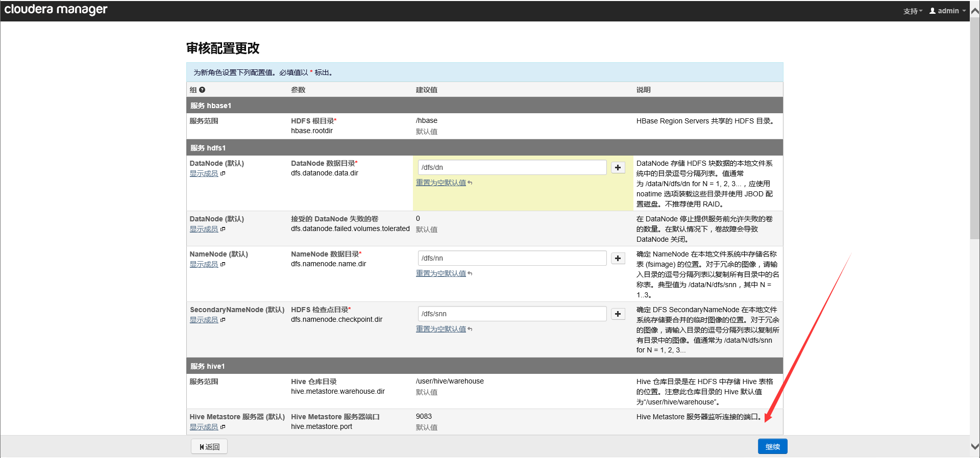Focus the /dfs/nn directory field

click(x=512, y=258)
